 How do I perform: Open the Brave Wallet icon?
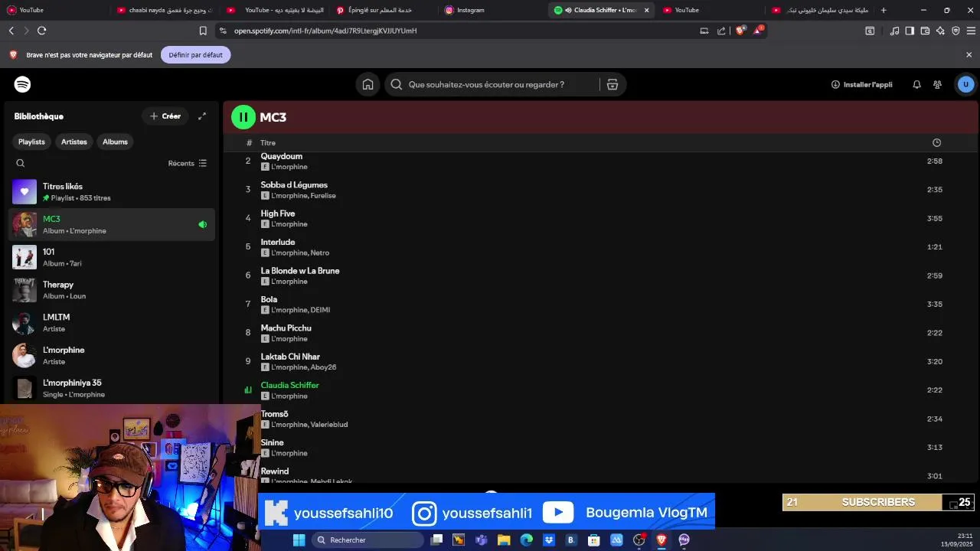[925, 31]
